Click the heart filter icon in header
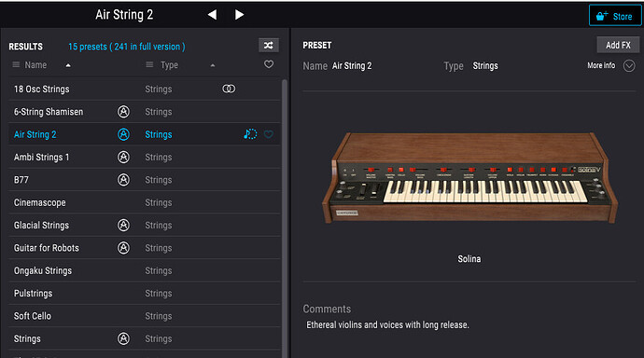Viewport: 644px width, 358px height. click(269, 64)
